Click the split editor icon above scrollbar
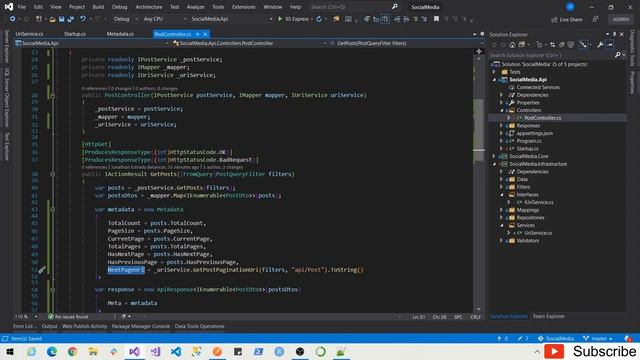 tap(479, 51)
